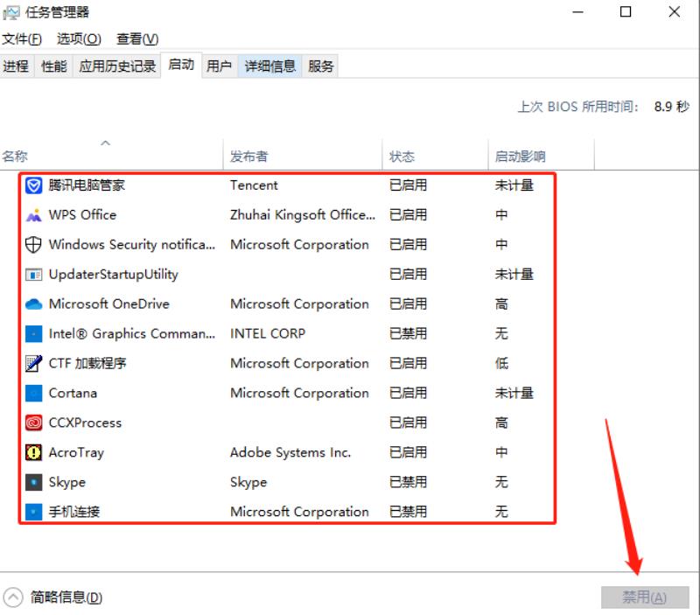The width and height of the screenshot is (700, 615).
Task: Open the 文件(F) menu
Action: pos(22,39)
